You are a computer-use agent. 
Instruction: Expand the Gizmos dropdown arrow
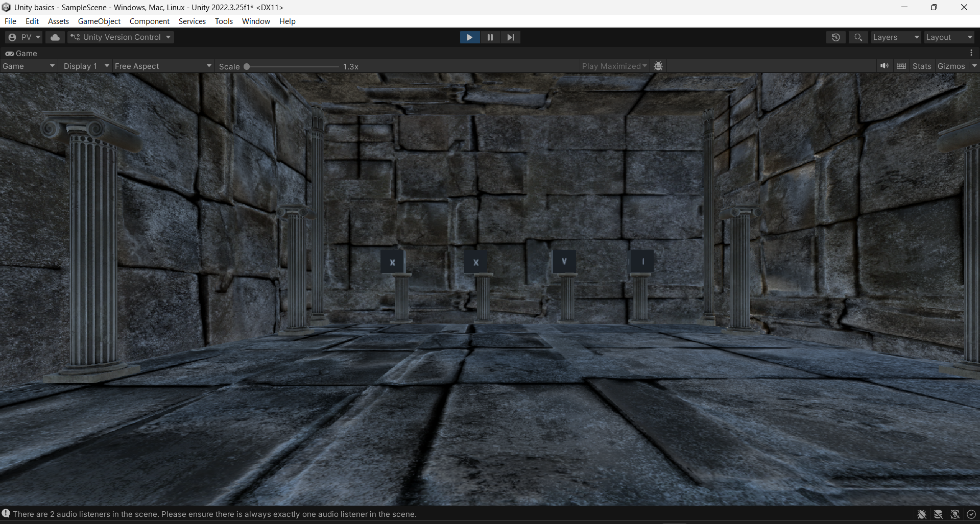pyautogui.click(x=974, y=66)
